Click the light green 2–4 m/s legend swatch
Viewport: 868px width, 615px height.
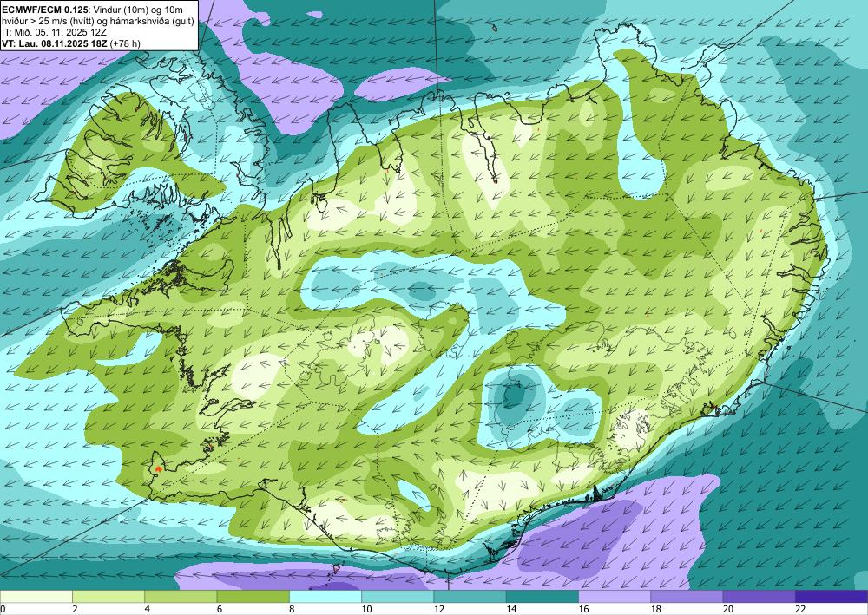tap(108, 596)
